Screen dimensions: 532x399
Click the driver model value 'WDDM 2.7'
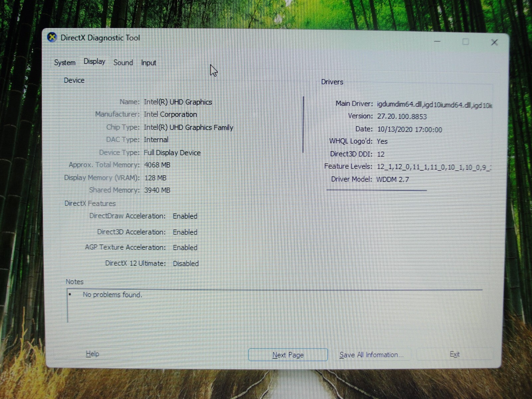pos(392,180)
